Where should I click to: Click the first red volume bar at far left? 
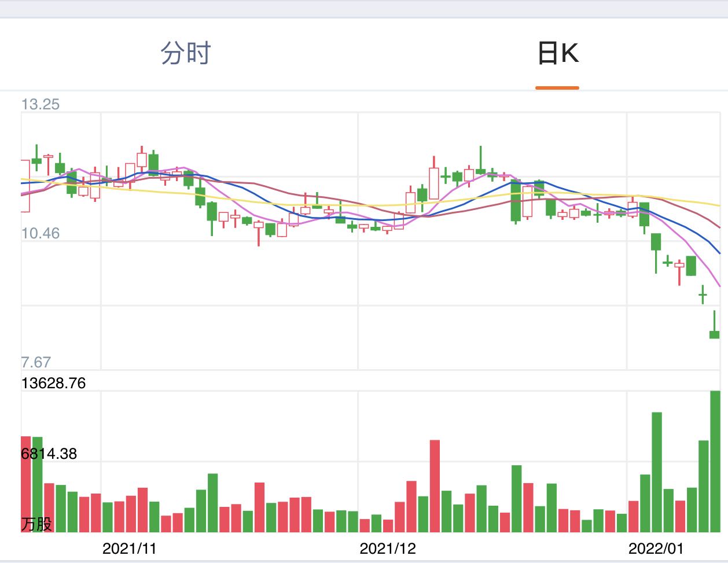point(25,484)
